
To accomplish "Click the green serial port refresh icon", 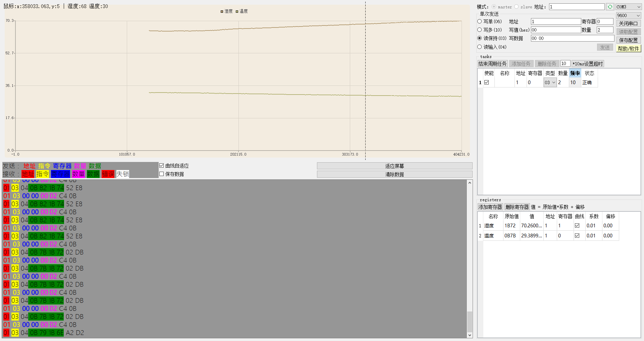I will point(610,7).
